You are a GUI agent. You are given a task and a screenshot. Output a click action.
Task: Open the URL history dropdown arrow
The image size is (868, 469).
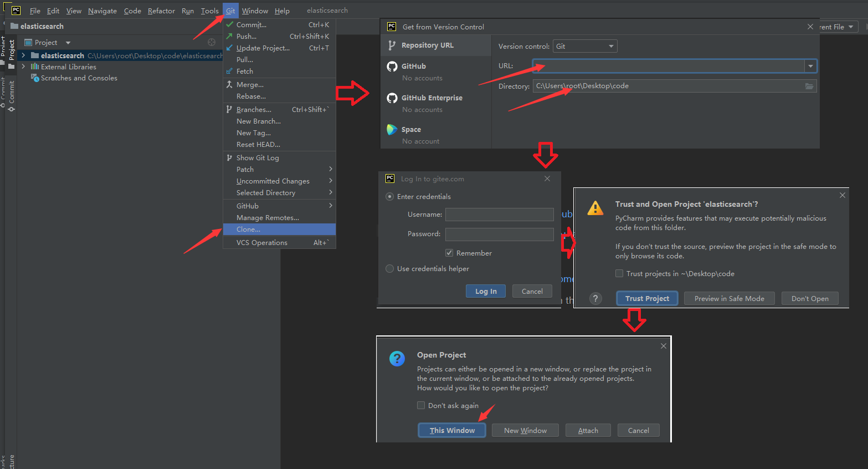[x=810, y=66]
